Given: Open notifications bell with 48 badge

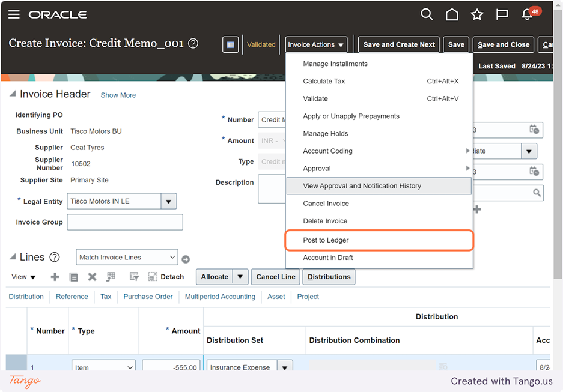Looking at the screenshot, I should pos(531,14).
